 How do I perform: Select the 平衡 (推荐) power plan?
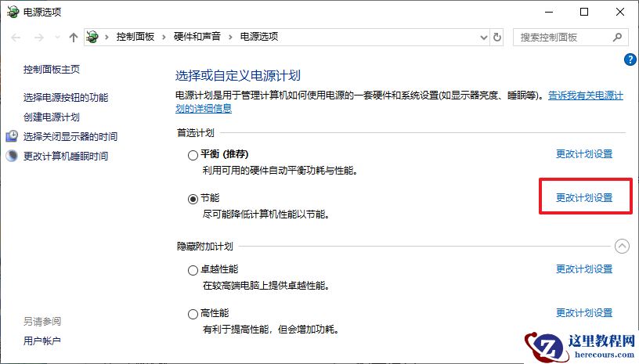coord(193,155)
